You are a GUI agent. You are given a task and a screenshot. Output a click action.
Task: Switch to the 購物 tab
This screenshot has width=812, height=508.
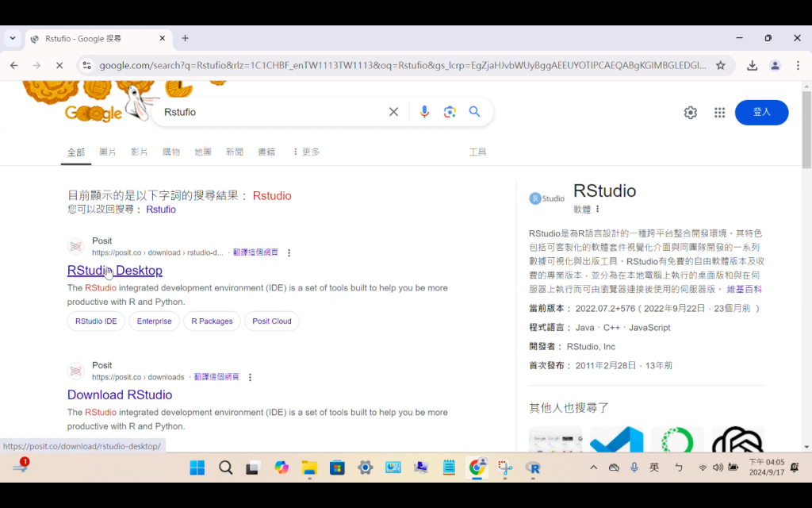coord(171,152)
